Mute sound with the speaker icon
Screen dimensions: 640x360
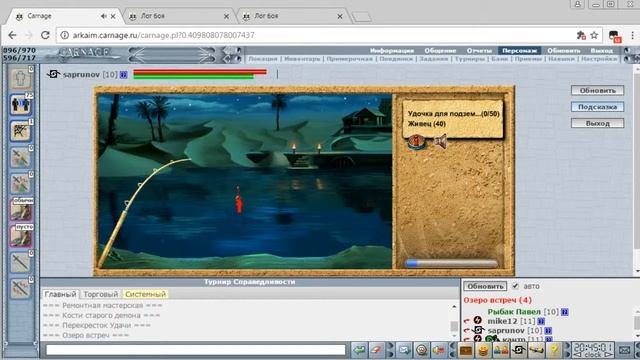pos(440,142)
